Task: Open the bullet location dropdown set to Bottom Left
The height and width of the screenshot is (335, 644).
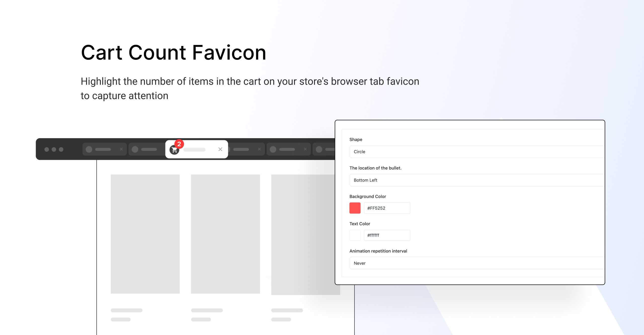Action: click(477, 180)
